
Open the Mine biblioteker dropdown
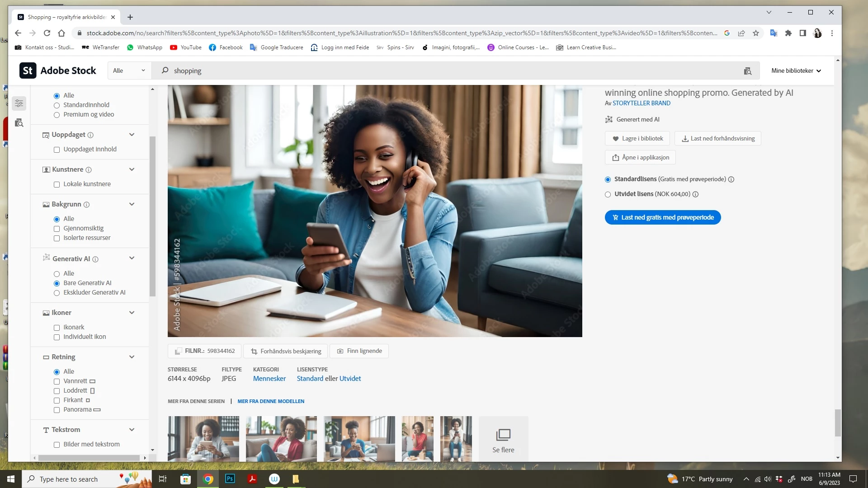click(x=796, y=70)
